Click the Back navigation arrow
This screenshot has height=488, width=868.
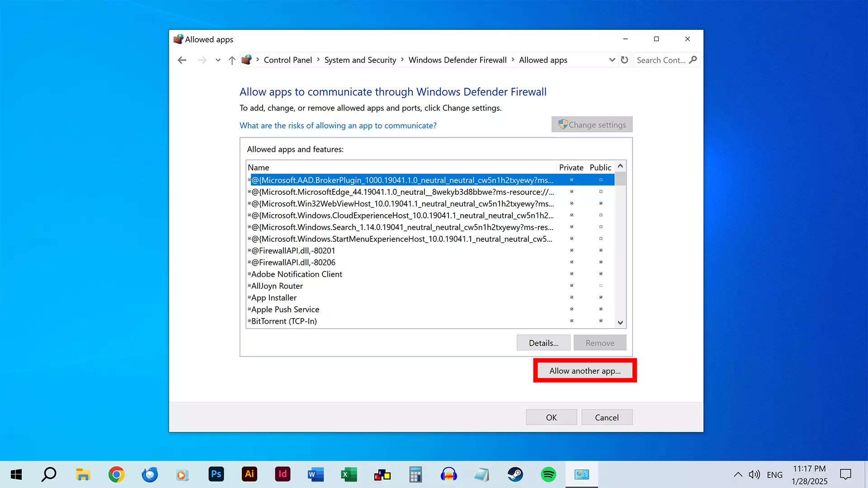[182, 60]
